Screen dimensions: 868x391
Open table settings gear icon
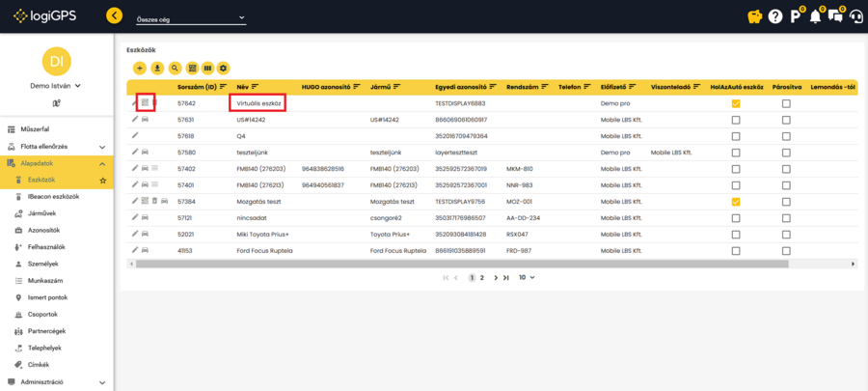pos(224,68)
